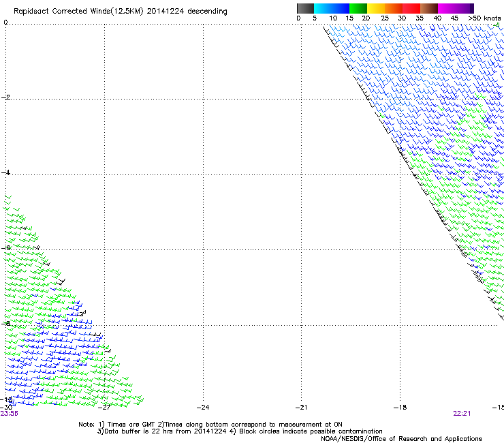Click the '-21' longitude axis label
504x443 pixels.
(302, 408)
